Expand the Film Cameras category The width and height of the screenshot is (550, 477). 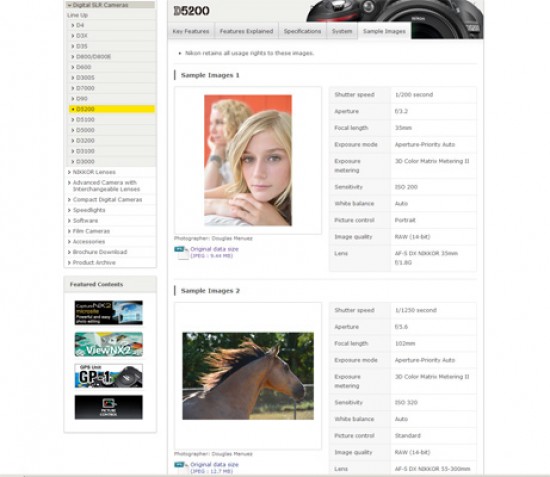91,231
